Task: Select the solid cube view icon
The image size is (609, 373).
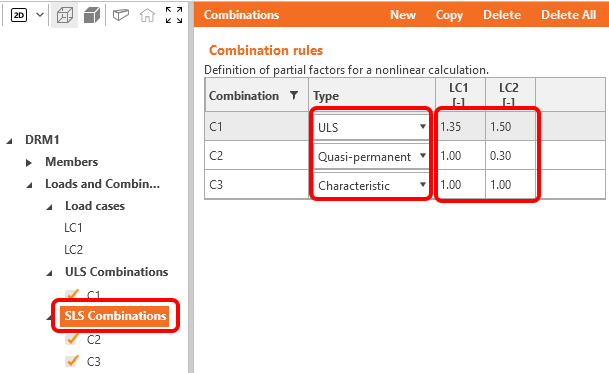Action: point(92,16)
